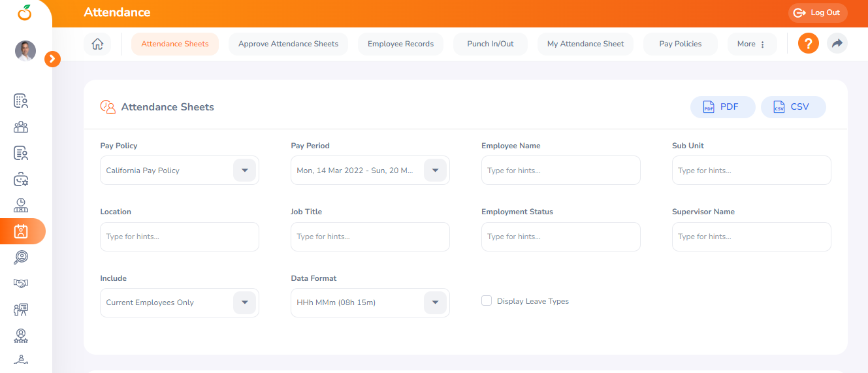Focus the Location input field
The width and height of the screenshot is (868, 373).
click(x=180, y=236)
